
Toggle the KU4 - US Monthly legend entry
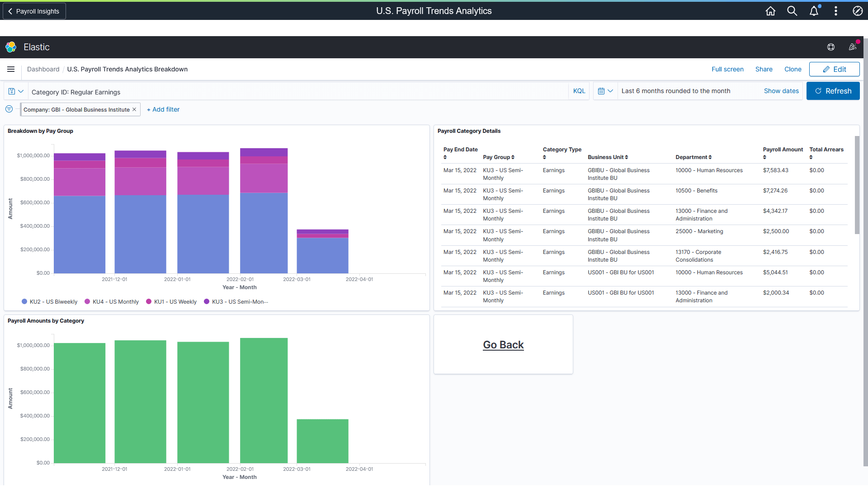pyautogui.click(x=115, y=301)
